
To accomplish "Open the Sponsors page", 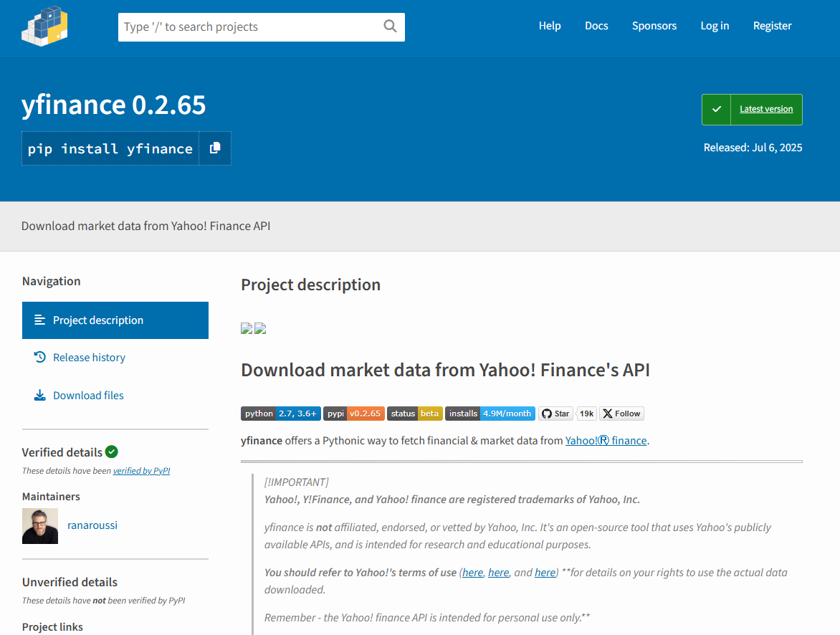I will tap(654, 26).
